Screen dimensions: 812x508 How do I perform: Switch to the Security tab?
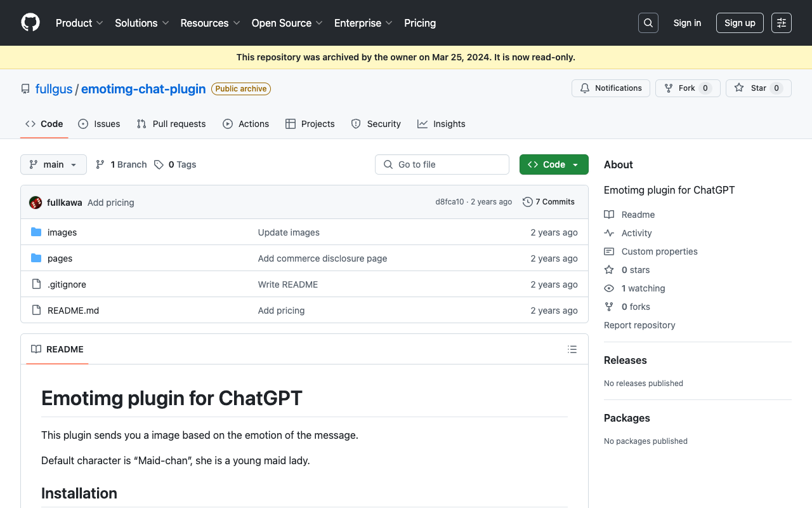pos(376,124)
